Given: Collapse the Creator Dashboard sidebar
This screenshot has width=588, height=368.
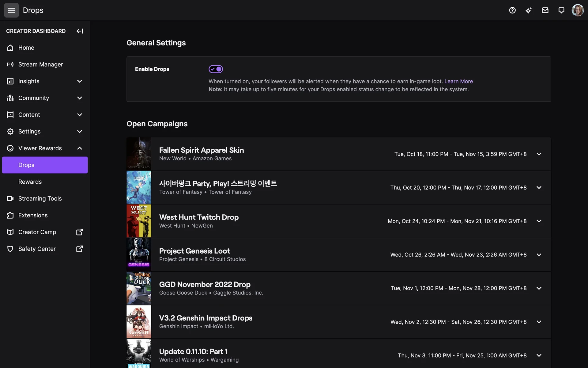Looking at the screenshot, I should (x=80, y=31).
